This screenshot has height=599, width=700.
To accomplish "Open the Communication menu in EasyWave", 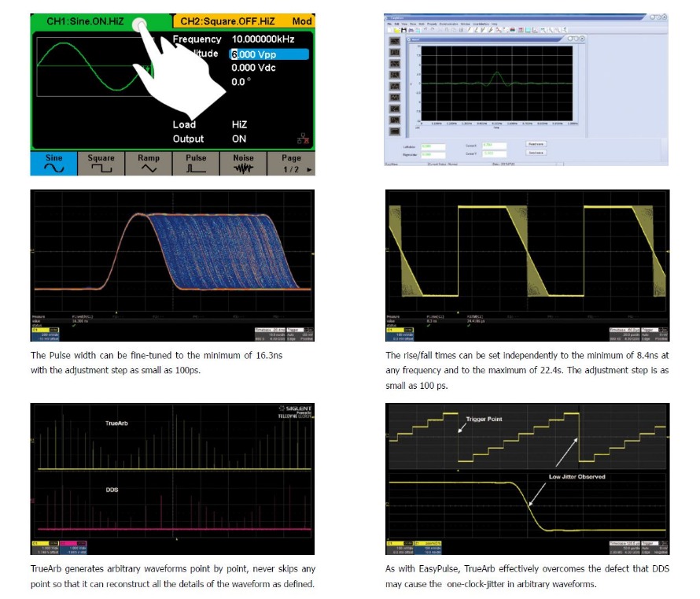I will tap(448, 24).
